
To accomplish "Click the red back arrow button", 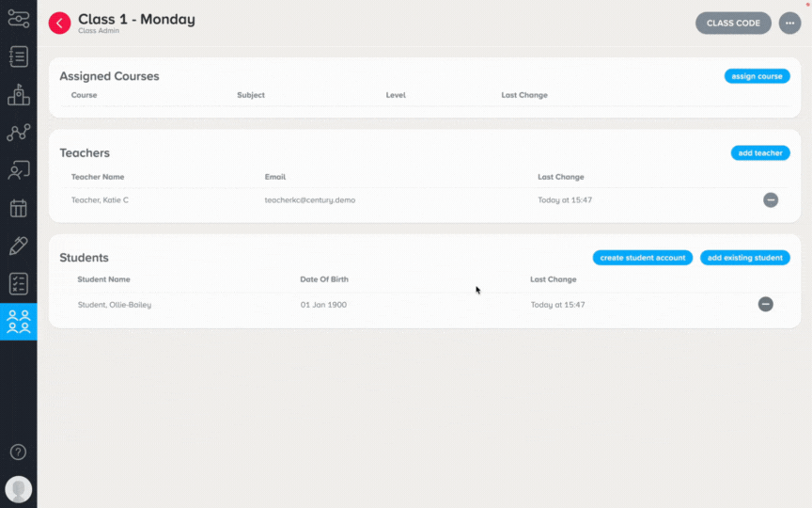I will pos(59,23).
